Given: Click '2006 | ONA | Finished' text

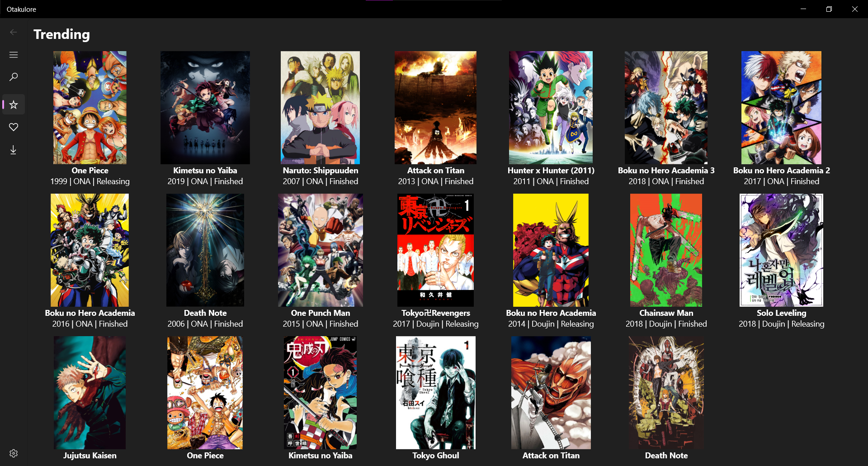Looking at the screenshot, I should click(205, 324).
